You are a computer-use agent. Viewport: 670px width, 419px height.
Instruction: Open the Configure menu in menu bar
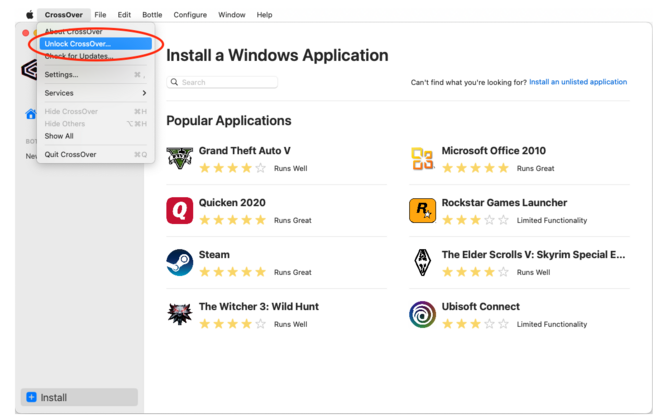click(x=190, y=15)
